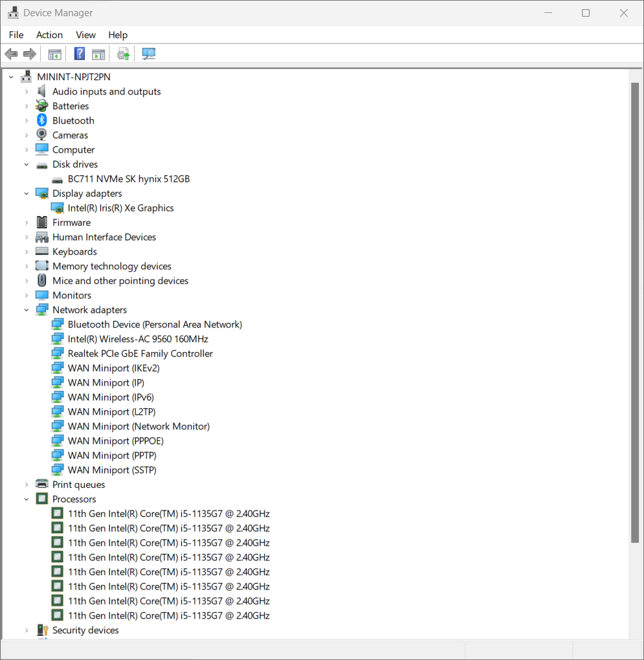The width and height of the screenshot is (644, 660).
Task: Expand the Security devices category
Action: [27, 630]
